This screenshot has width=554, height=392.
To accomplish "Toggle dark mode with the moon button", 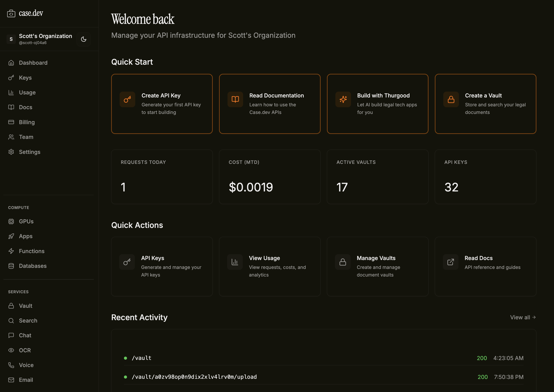I will pyautogui.click(x=84, y=39).
